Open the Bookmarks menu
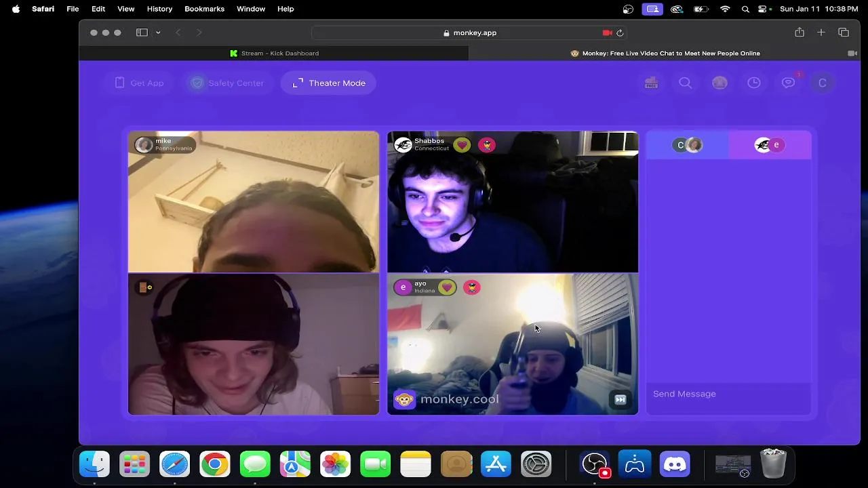The height and width of the screenshot is (488, 868). click(x=204, y=9)
